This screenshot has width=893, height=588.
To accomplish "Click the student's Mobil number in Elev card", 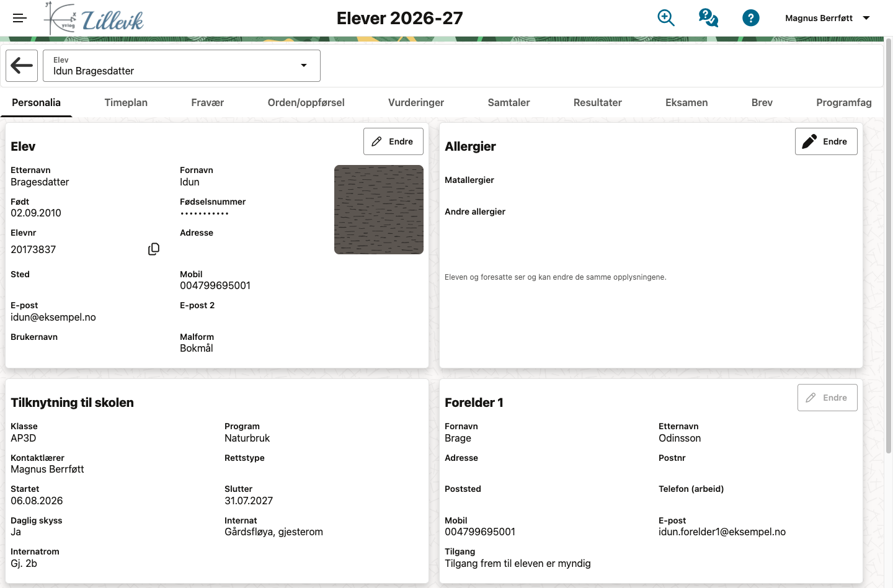I will point(215,286).
